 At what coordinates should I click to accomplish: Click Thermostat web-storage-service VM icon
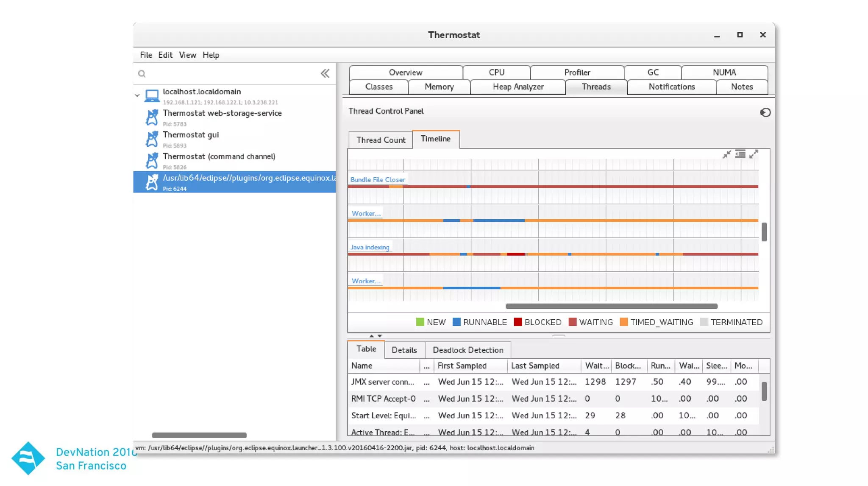[152, 117]
